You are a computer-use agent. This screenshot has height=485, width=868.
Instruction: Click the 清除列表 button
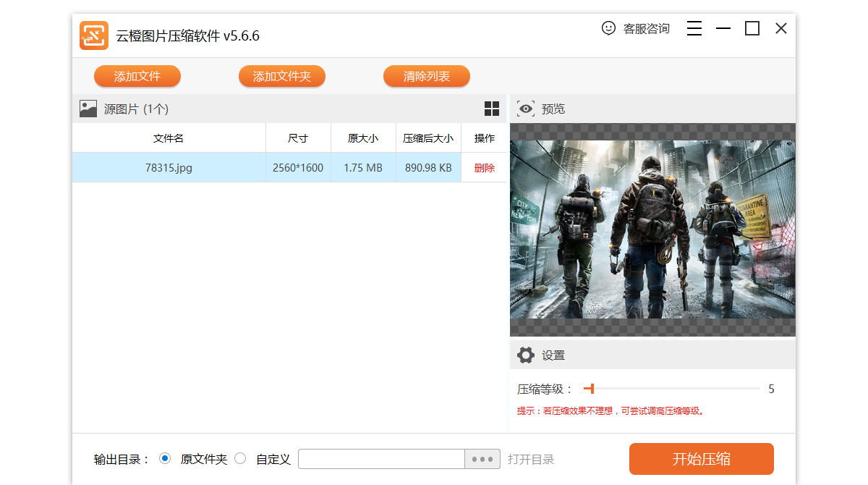427,76
